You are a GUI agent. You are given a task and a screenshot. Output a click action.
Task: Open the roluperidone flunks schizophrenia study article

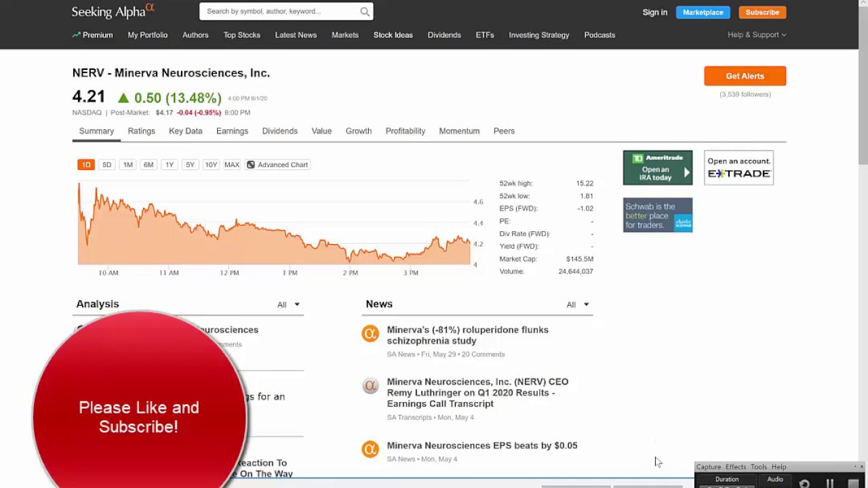tap(468, 335)
